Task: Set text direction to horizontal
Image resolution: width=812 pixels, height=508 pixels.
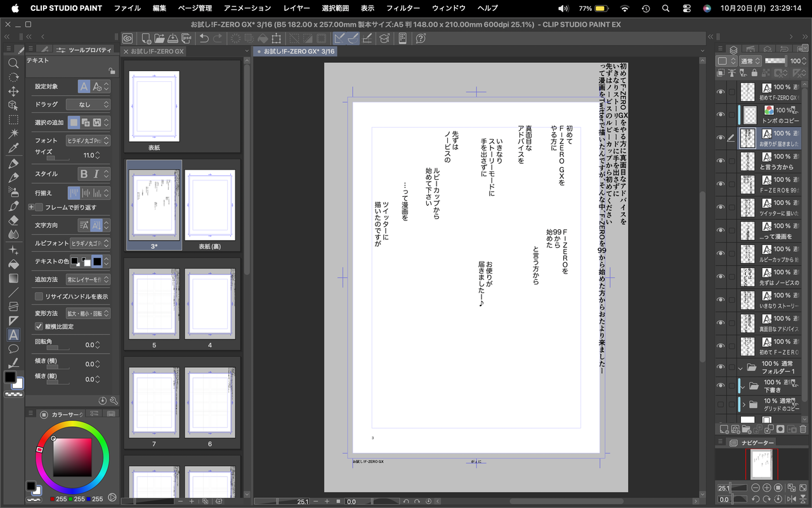Action: point(84,225)
